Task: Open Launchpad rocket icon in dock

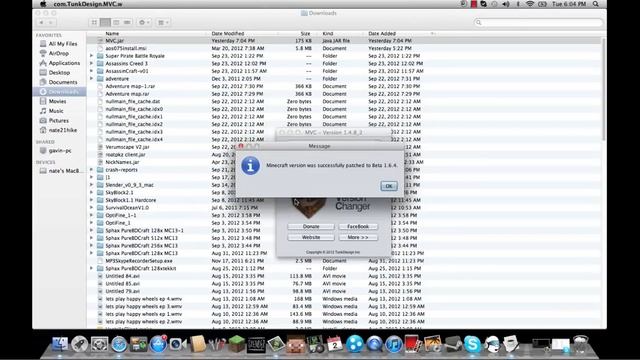Action: point(80,344)
